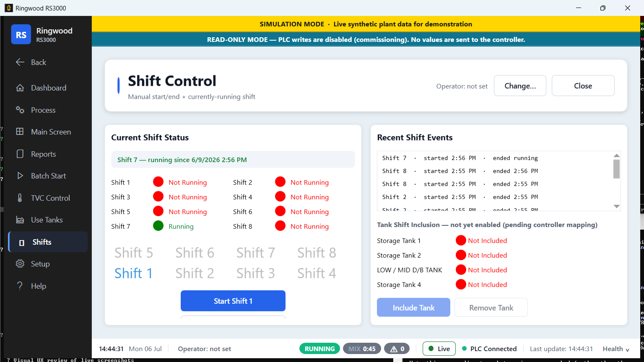Image resolution: width=644 pixels, height=362 pixels.
Task: Select Shift 3 in shift picker
Action: (256, 273)
